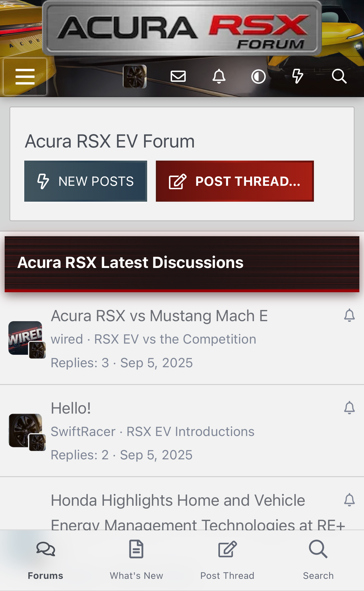Toggle watch bell for Honda Highlights thread
364x591 pixels.
[x=349, y=500]
